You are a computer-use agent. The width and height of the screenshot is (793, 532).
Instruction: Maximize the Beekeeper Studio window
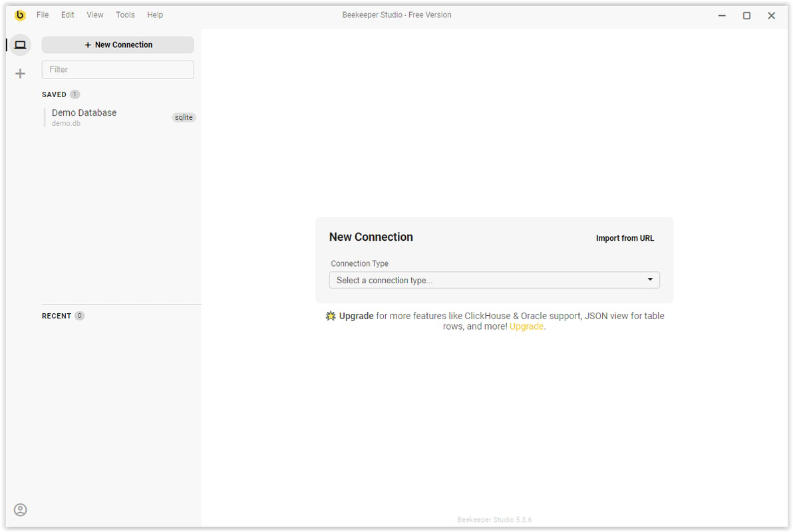pyautogui.click(x=746, y=16)
